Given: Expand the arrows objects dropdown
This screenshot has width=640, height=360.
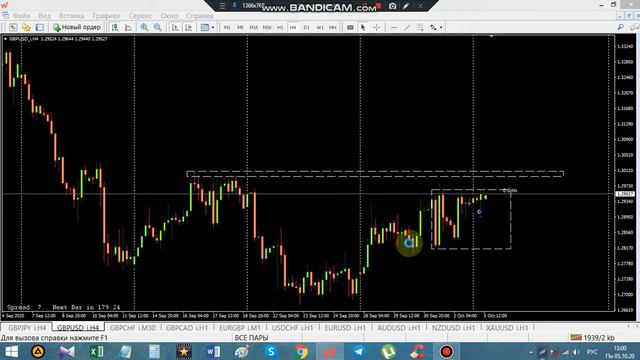Looking at the screenshot, I should (x=441, y=27).
